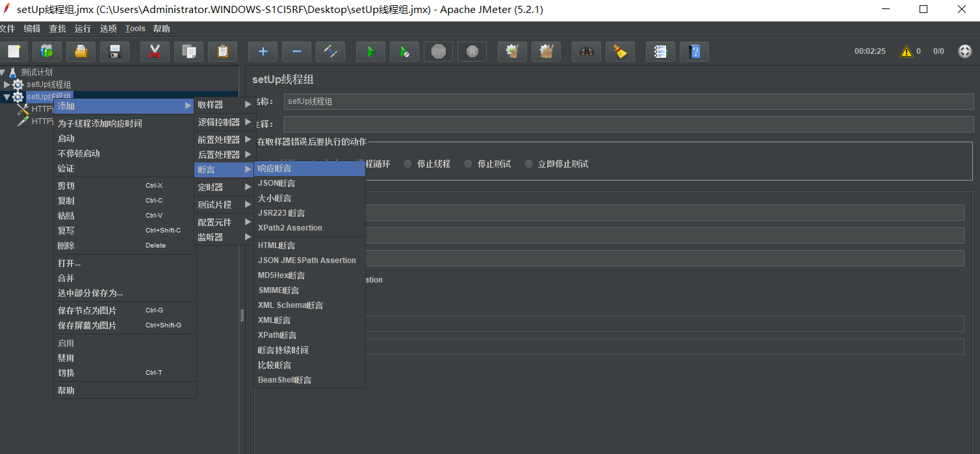Screen dimensions: 980x454
Task: Choose XML Schema断言 menu entry
Action: [x=309, y=305]
